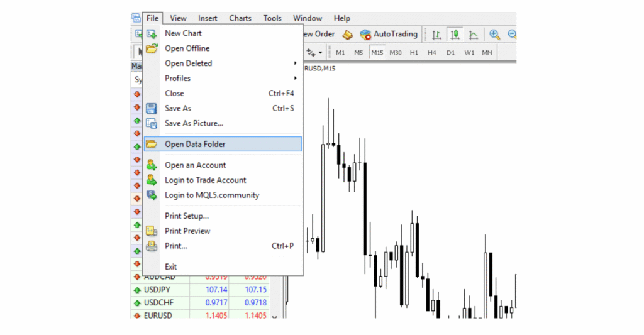
Task: Select Close chart menu entry
Action: pos(223,93)
